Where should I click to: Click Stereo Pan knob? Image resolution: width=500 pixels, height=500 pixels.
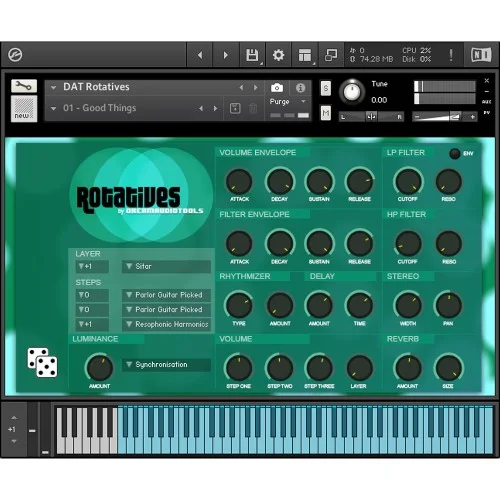(x=449, y=305)
